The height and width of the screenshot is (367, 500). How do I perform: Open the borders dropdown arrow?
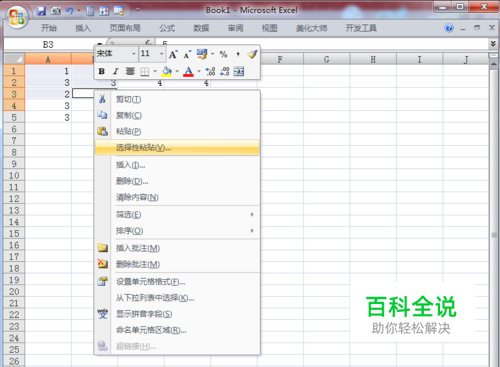click(x=155, y=71)
